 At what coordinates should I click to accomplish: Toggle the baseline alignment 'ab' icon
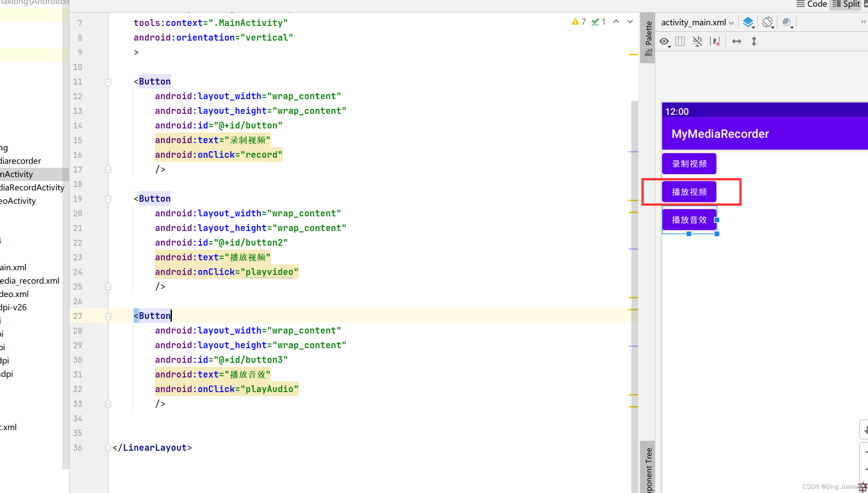(697, 41)
